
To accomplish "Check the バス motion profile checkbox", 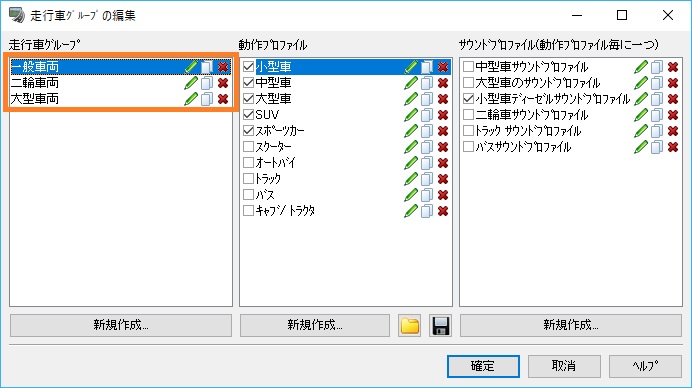I will pyautogui.click(x=248, y=195).
